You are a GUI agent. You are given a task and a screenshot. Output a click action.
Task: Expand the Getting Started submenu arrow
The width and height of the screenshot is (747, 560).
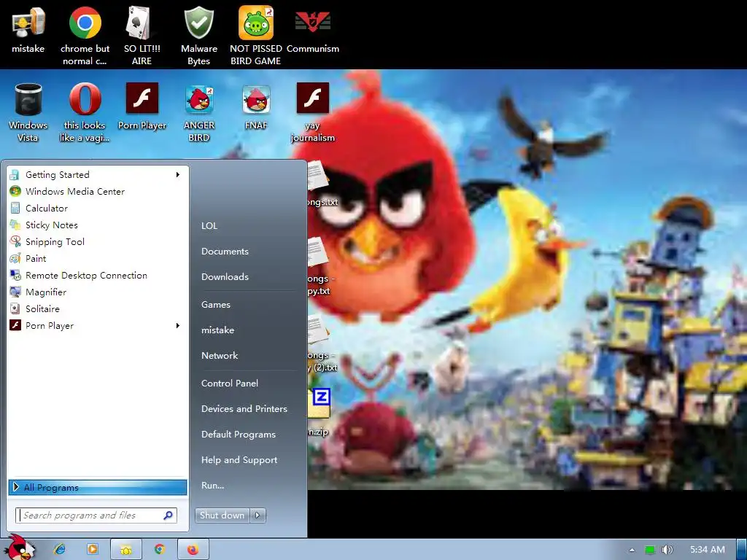178,175
